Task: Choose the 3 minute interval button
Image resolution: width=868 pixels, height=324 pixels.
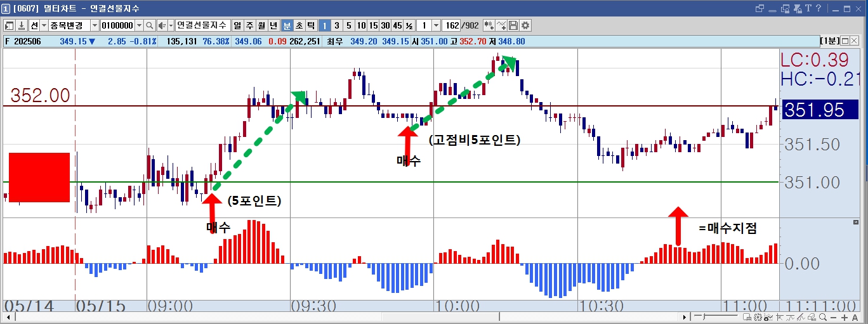Action: tap(336, 25)
